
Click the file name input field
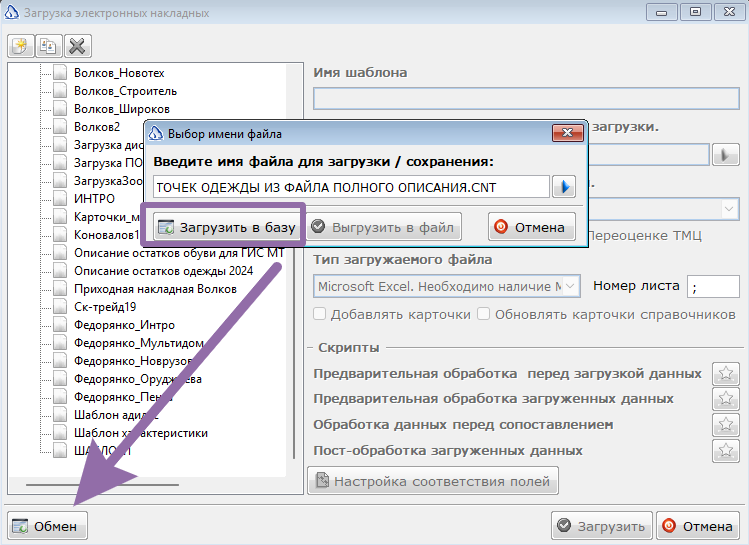[351, 187]
